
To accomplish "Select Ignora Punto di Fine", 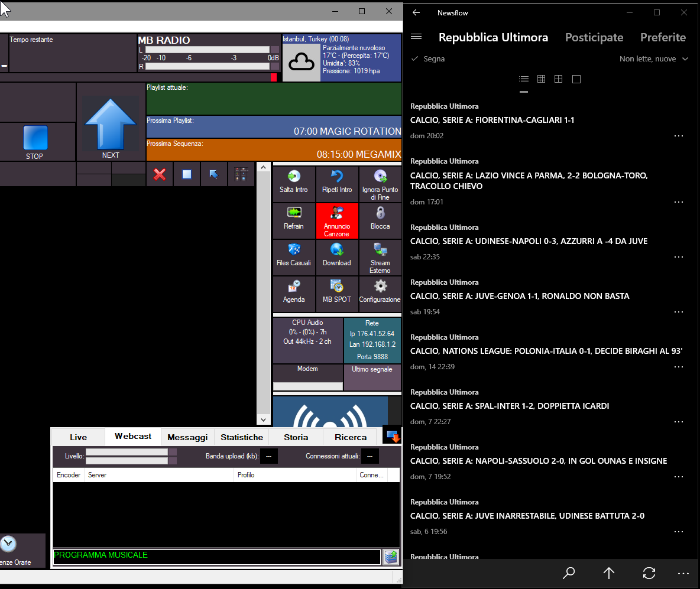I will [380, 184].
